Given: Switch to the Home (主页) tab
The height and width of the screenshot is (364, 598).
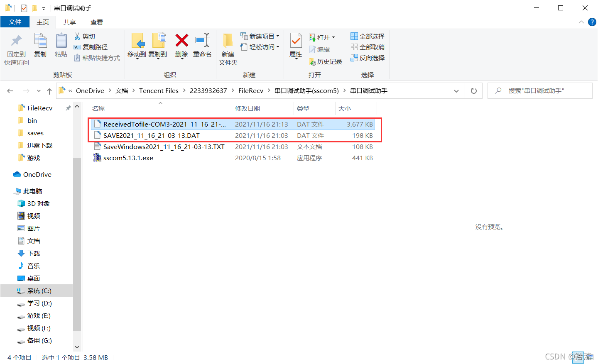Looking at the screenshot, I should [x=43, y=22].
